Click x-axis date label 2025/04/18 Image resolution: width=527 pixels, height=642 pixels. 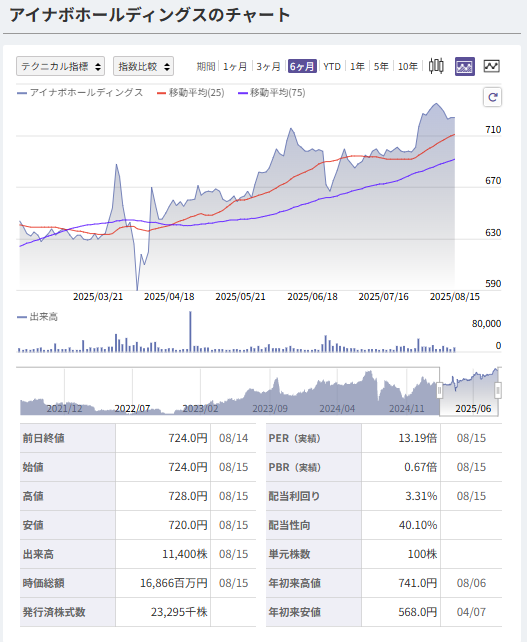(169, 297)
